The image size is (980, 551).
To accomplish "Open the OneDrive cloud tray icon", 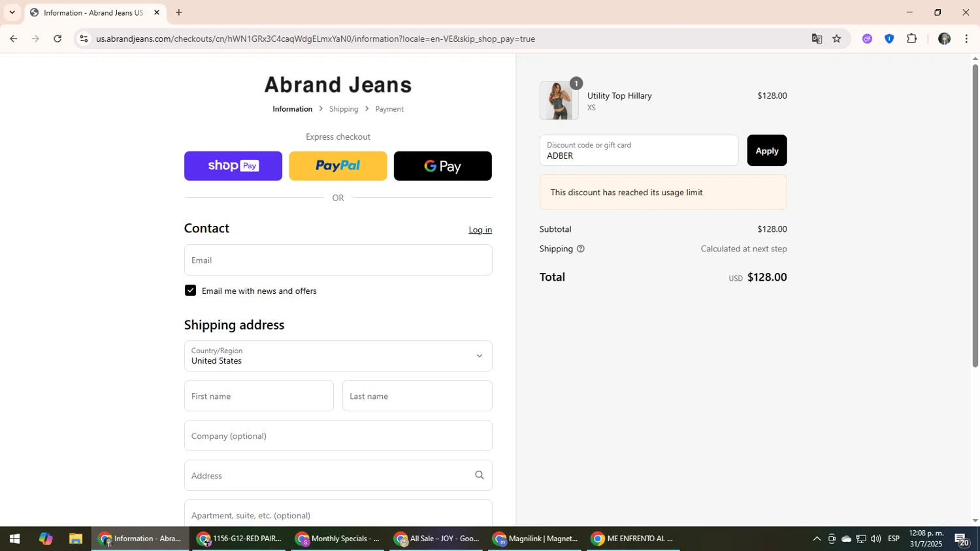I will 846,539.
